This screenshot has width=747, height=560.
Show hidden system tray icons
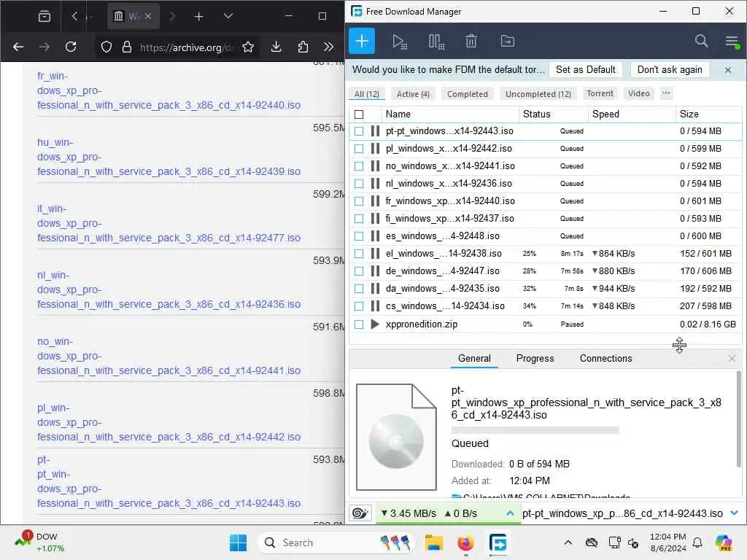[x=568, y=542]
